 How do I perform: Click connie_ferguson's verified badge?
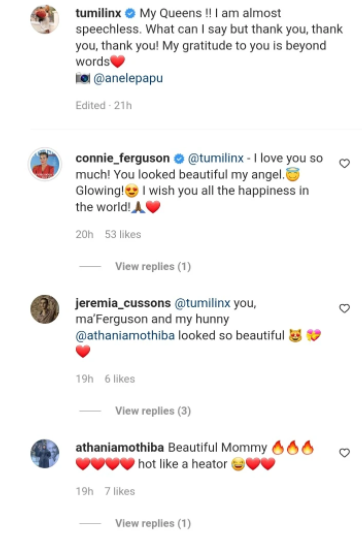tap(179, 158)
